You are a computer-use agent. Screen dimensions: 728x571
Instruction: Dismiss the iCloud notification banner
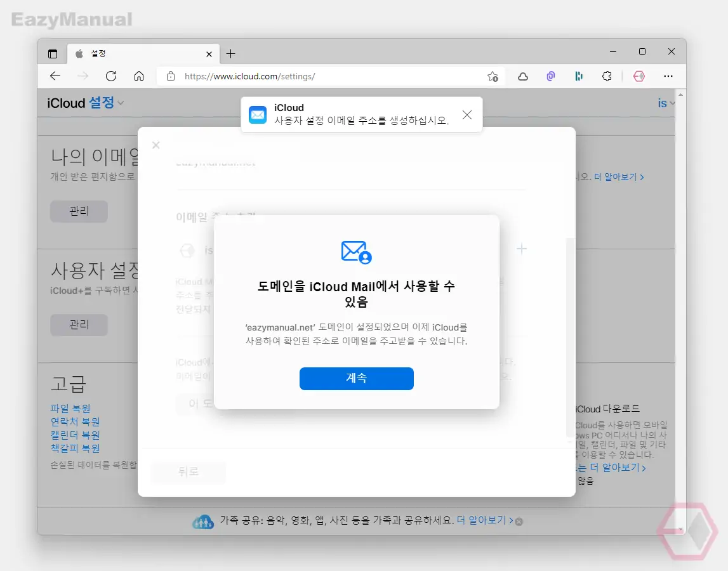point(467,115)
